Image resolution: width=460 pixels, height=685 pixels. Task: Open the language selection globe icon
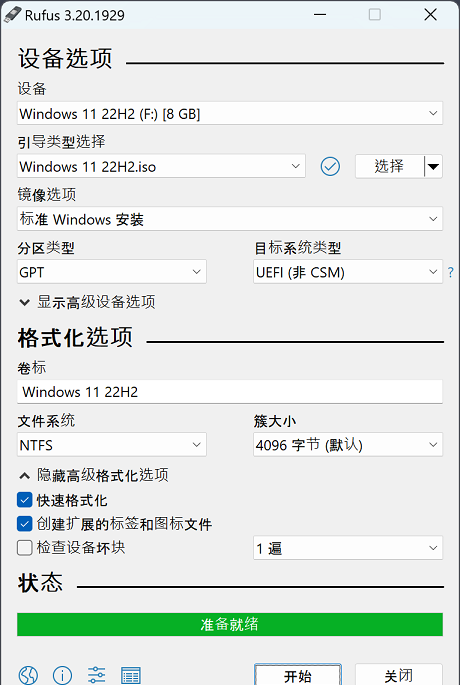[28, 675]
